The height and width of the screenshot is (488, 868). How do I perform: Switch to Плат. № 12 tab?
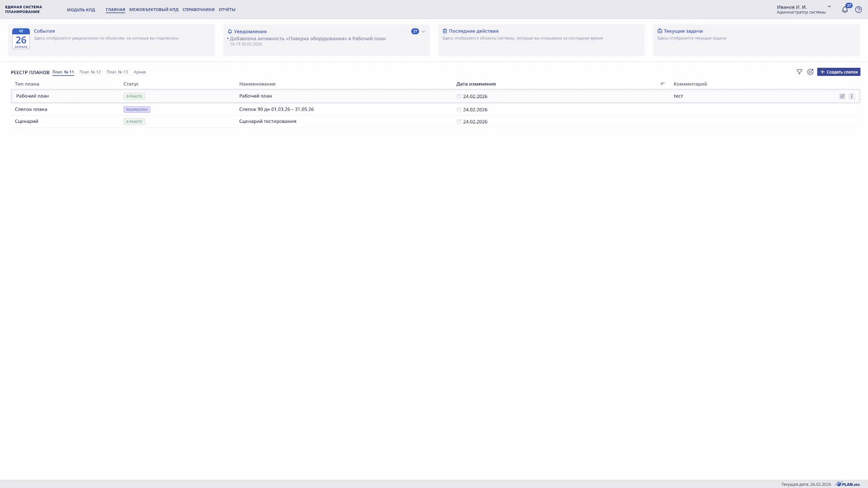pos(90,72)
